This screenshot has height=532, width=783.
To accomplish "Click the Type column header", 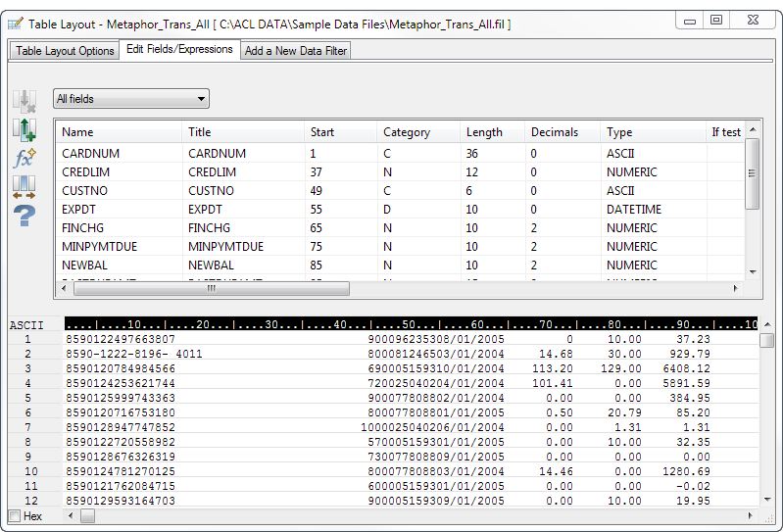I will coord(619,132).
